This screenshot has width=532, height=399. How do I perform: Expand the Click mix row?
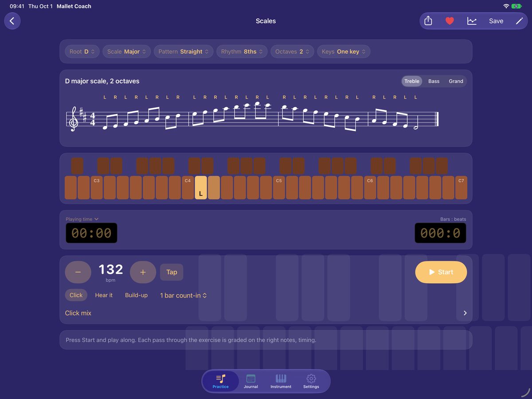(x=266, y=313)
